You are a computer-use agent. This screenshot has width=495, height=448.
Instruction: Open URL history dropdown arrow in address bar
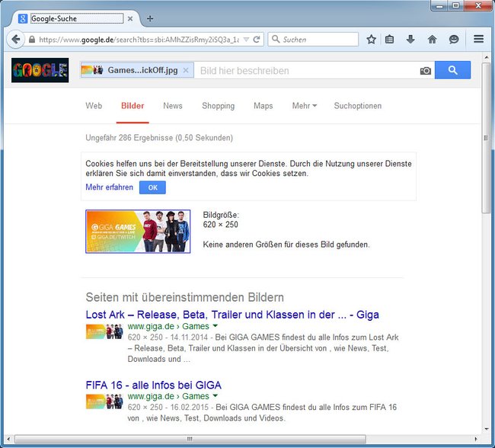point(246,40)
